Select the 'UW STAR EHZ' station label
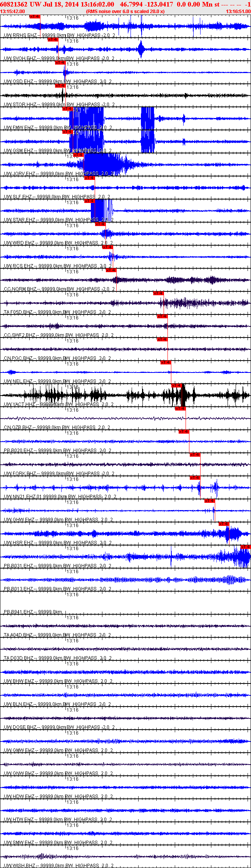251x868 pixels. click(20, 220)
